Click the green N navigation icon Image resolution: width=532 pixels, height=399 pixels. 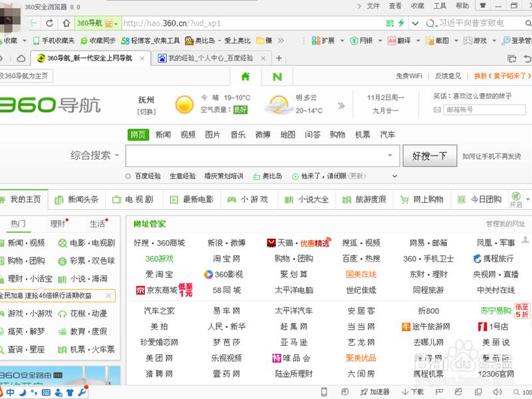277,76
